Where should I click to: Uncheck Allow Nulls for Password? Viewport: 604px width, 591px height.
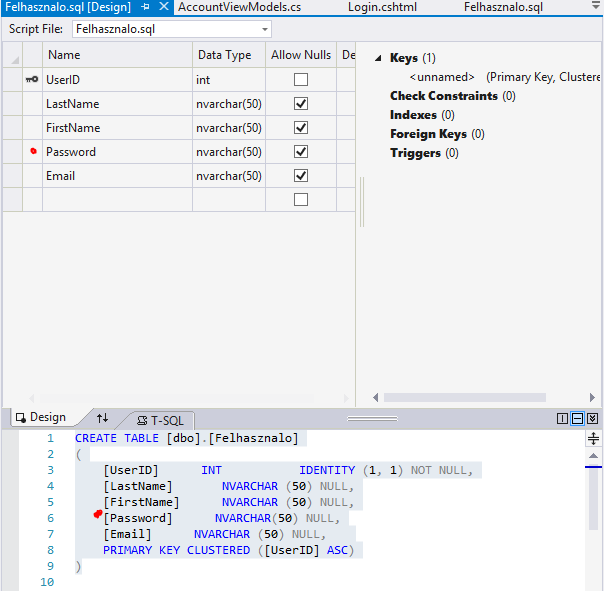click(x=301, y=152)
